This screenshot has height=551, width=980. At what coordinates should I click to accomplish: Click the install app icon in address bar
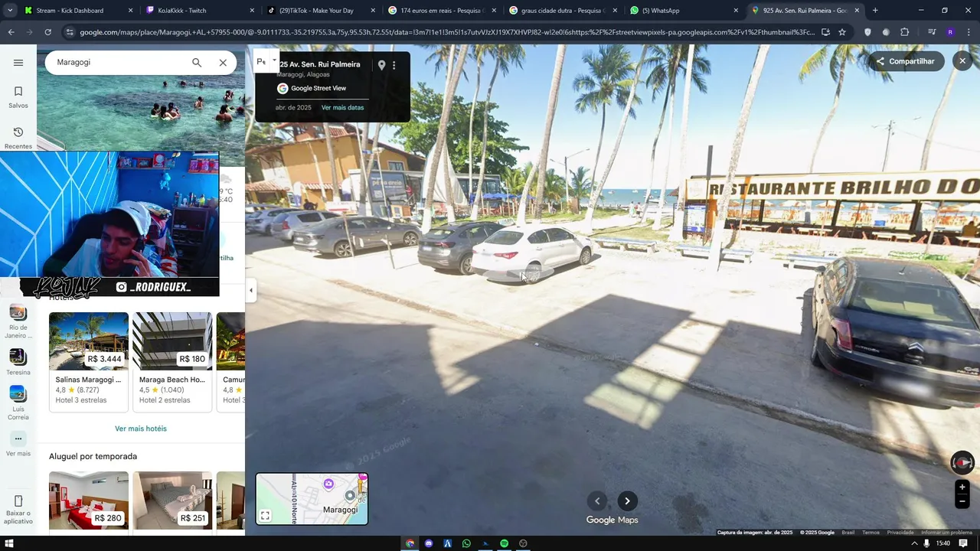825,32
